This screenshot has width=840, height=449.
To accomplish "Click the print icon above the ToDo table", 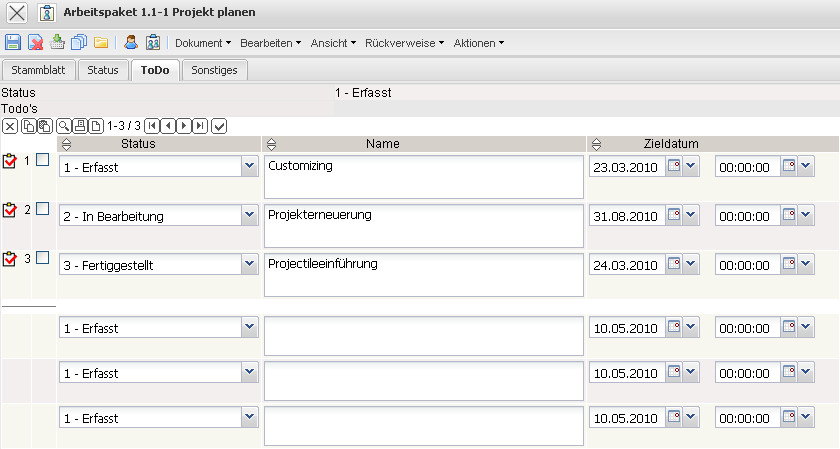I will (x=80, y=125).
